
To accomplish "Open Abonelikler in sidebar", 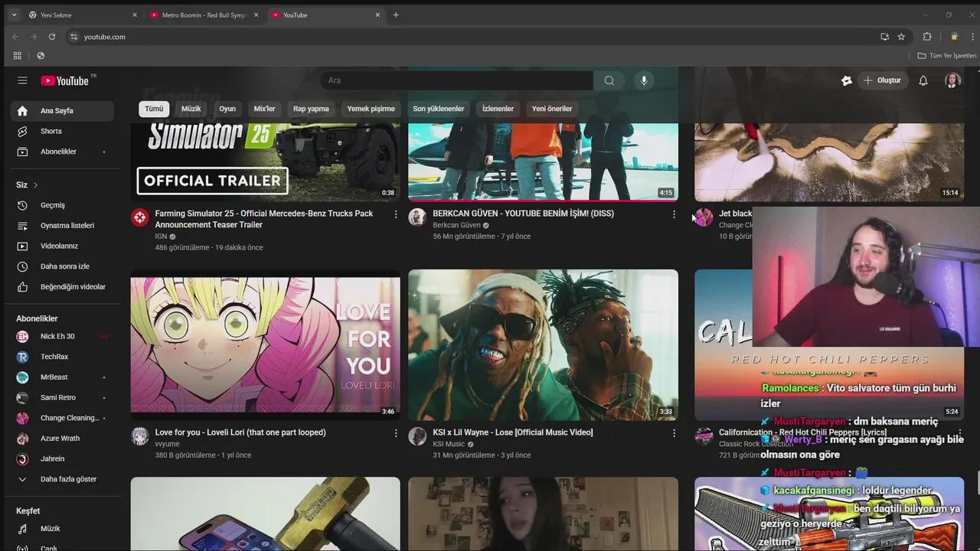I will [x=62, y=152].
